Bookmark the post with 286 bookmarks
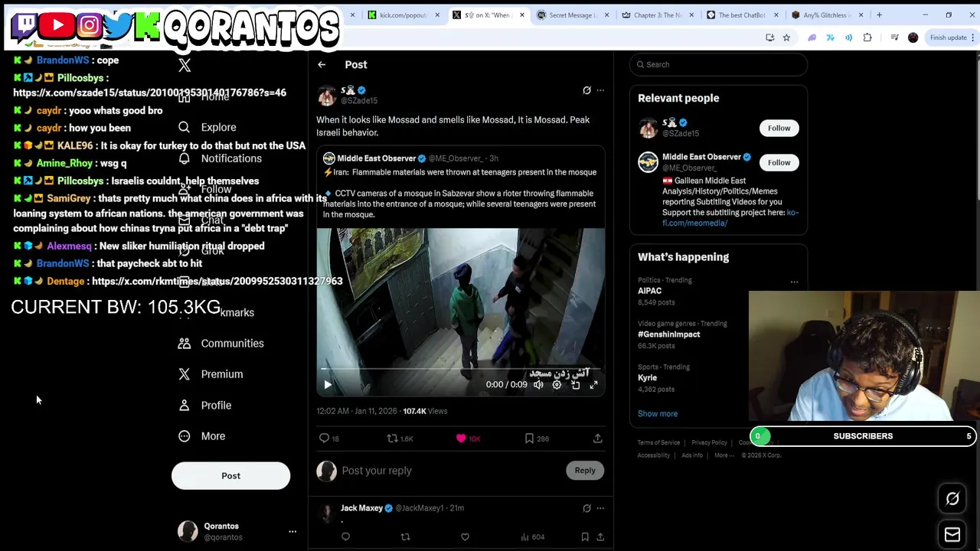980x551 pixels. click(x=537, y=439)
